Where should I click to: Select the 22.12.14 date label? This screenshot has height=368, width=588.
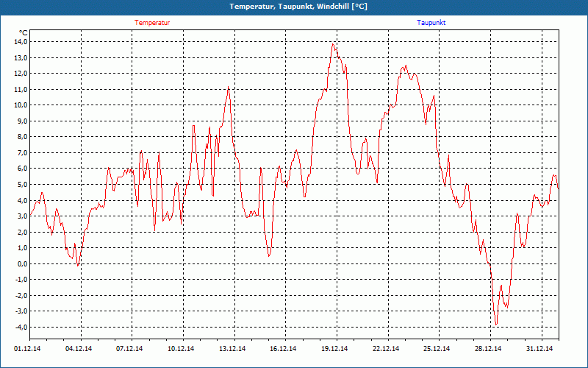coord(386,348)
